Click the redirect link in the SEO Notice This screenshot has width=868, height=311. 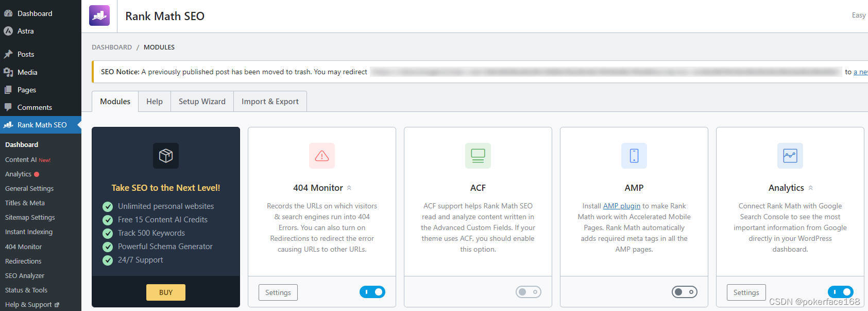pos(861,72)
